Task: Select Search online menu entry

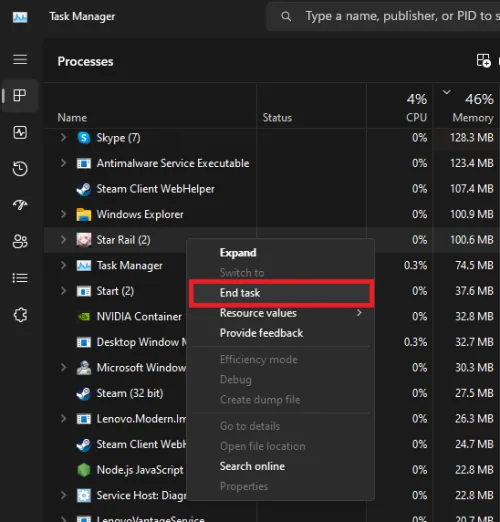Action: coord(252,466)
